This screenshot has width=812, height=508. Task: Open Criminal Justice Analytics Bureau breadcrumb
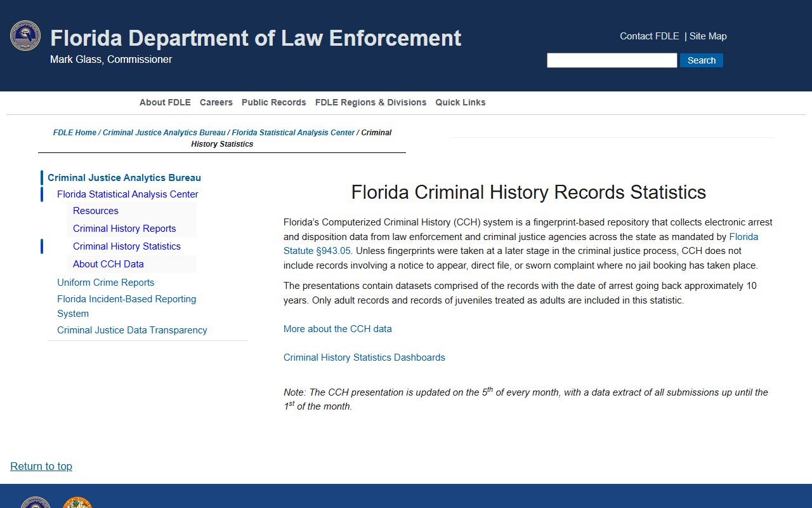click(164, 133)
